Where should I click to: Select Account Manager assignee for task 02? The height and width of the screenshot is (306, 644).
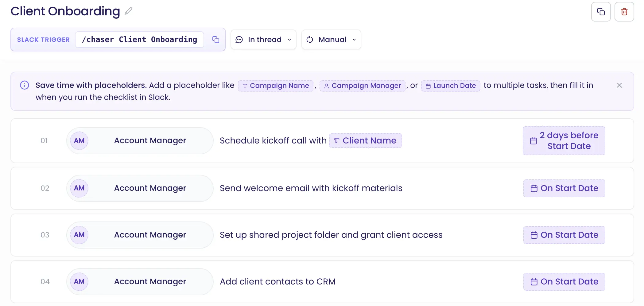(140, 188)
